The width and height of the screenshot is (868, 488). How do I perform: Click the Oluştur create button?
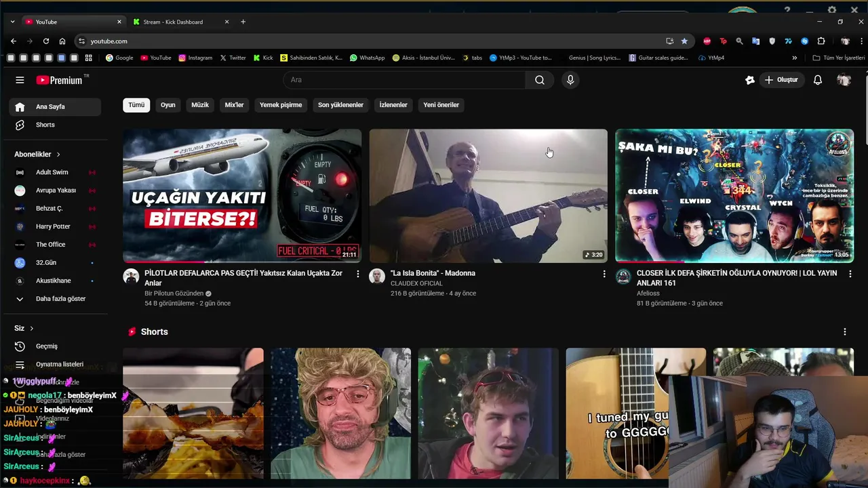pyautogui.click(x=782, y=80)
